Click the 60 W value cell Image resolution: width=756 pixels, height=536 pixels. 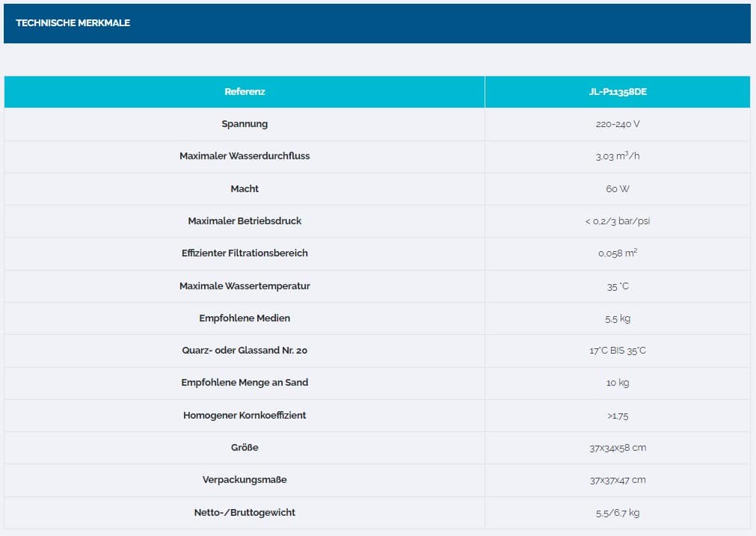pyautogui.click(x=617, y=189)
